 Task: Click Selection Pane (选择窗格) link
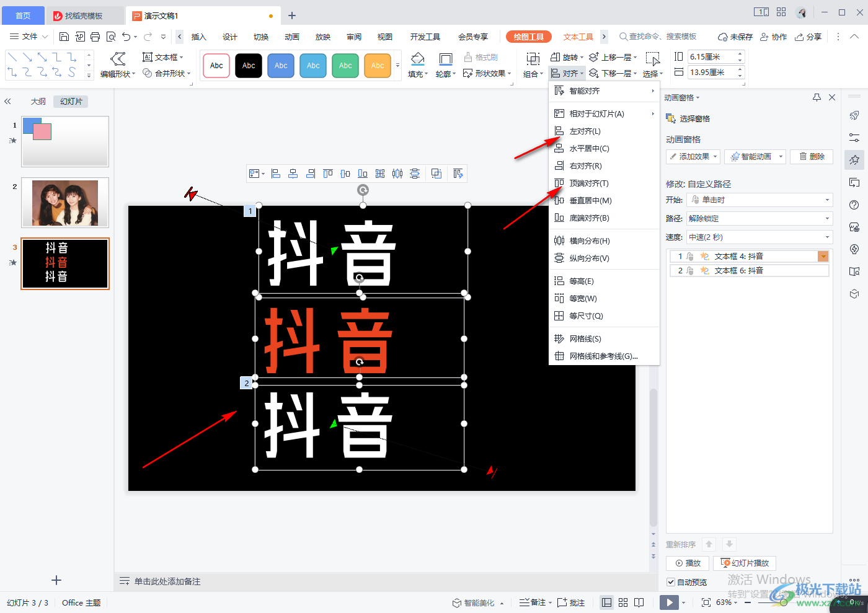pyautogui.click(x=688, y=118)
